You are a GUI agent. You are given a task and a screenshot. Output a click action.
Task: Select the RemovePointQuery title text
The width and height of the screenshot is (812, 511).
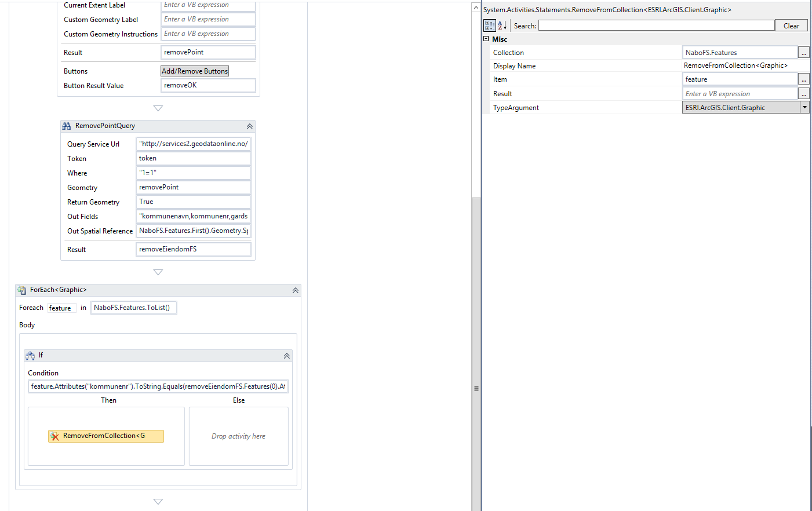pyautogui.click(x=105, y=126)
